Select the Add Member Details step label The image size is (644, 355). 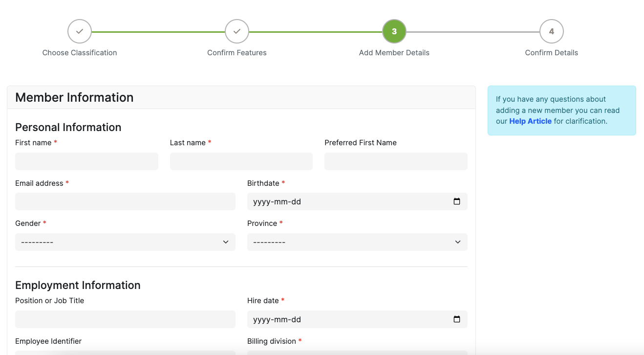point(394,53)
